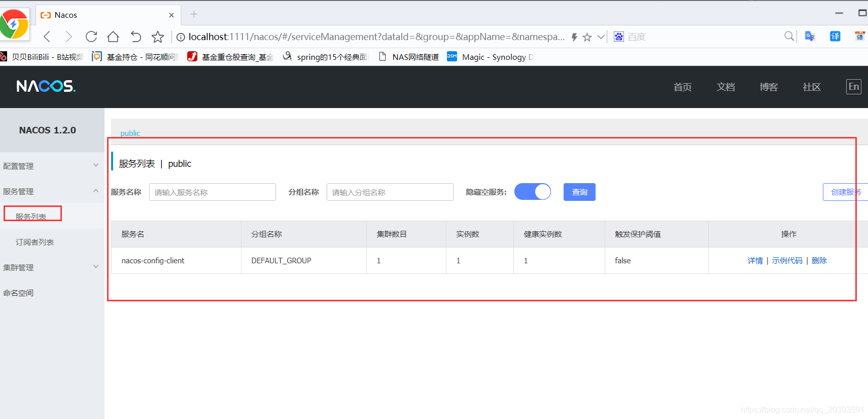Viewport: 868px width, 419px height.
Task: Click the NACOS 1.2.0 version label
Action: pos(48,130)
